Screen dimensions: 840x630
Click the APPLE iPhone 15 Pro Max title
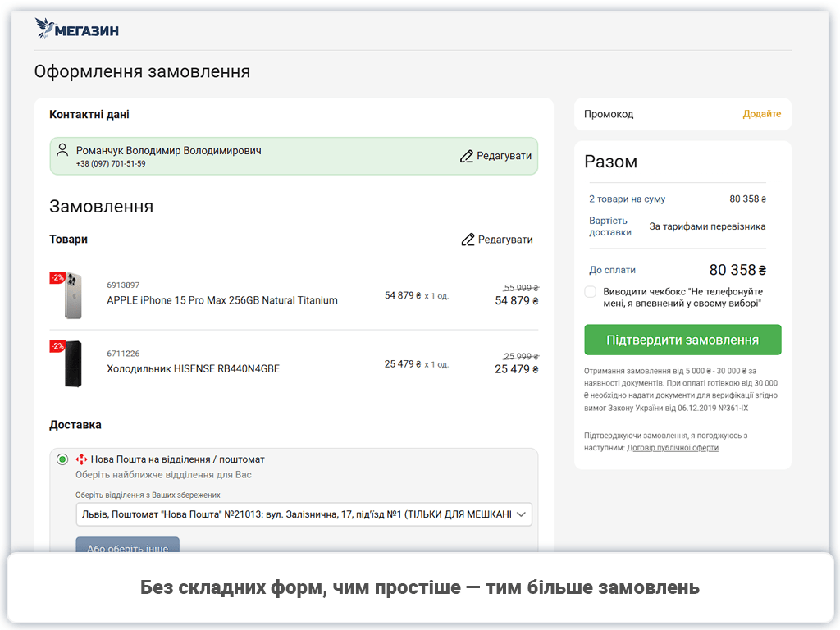[x=222, y=300]
